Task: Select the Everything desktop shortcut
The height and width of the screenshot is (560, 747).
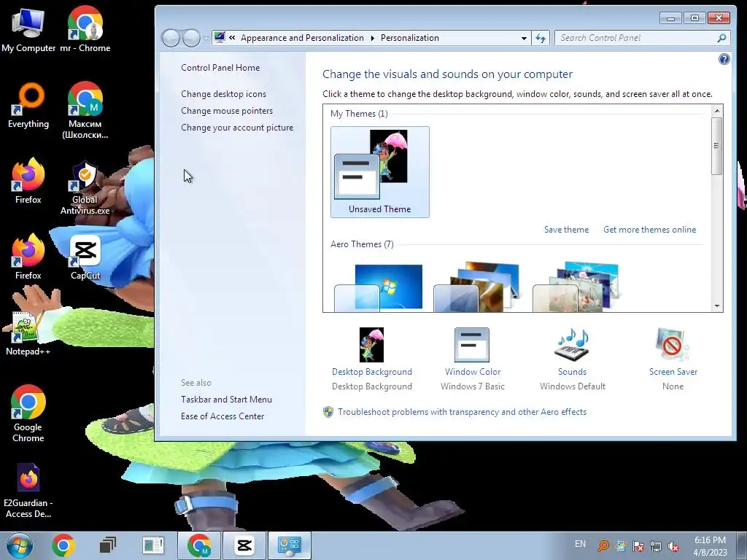Action: pos(28,105)
